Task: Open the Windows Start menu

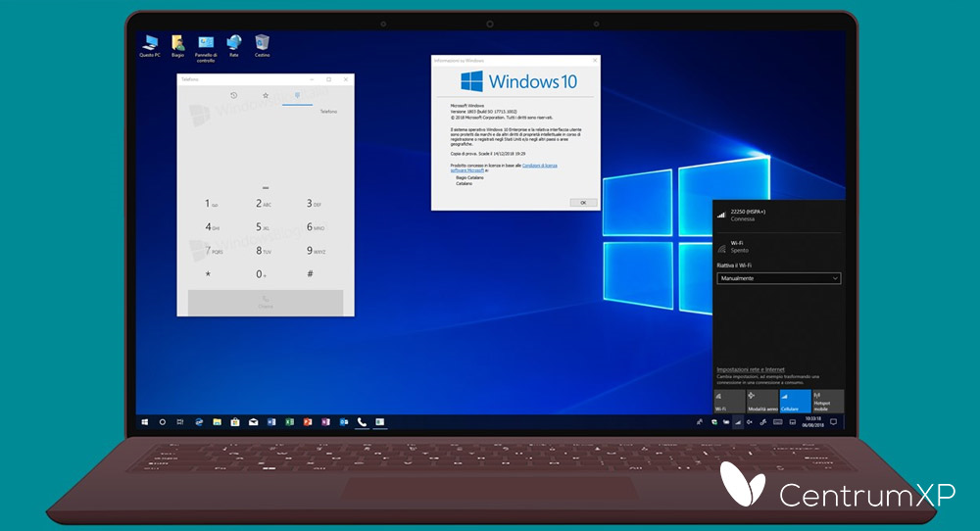Action: [x=144, y=422]
